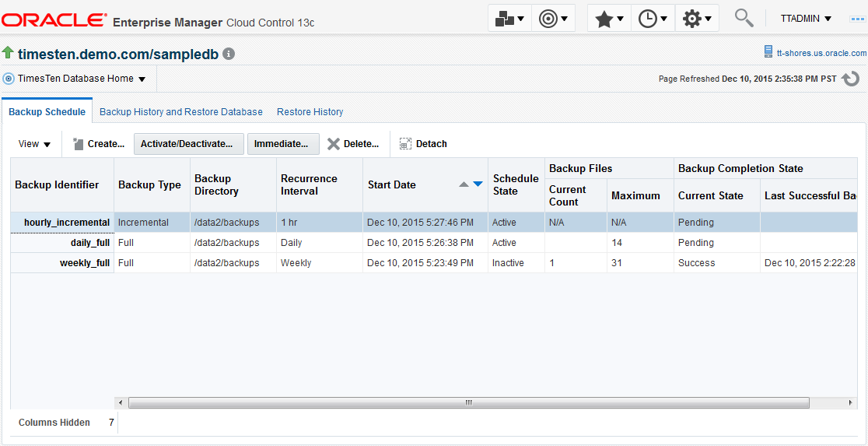Open the View dropdown menu

click(x=34, y=144)
